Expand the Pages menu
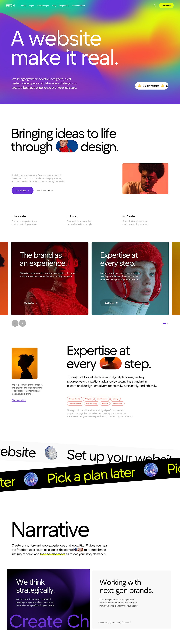 32,6
